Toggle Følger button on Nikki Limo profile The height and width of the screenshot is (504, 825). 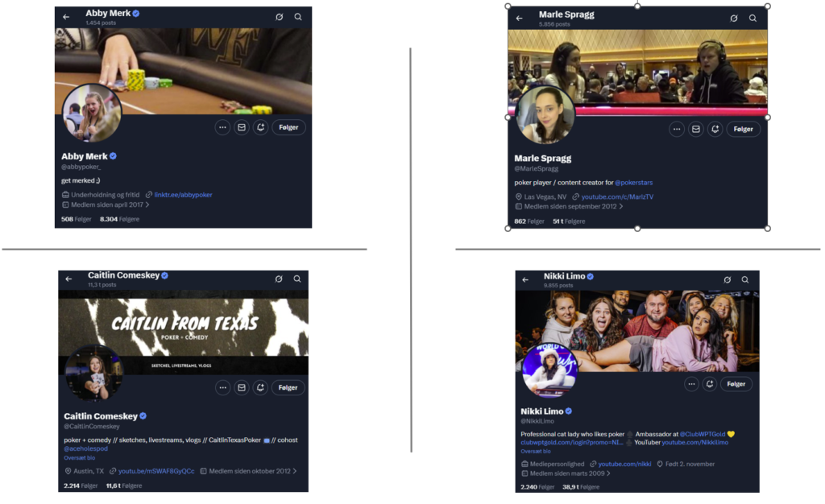click(x=736, y=384)
